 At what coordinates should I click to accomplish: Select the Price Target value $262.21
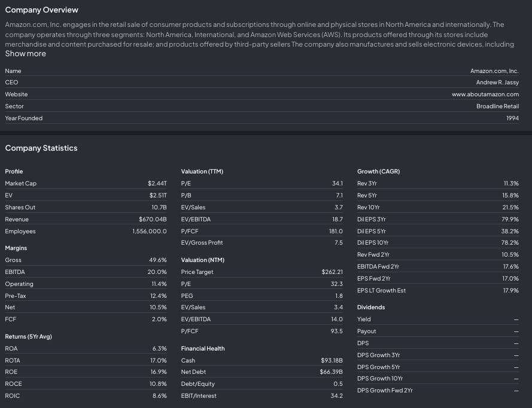click(332, 272)
